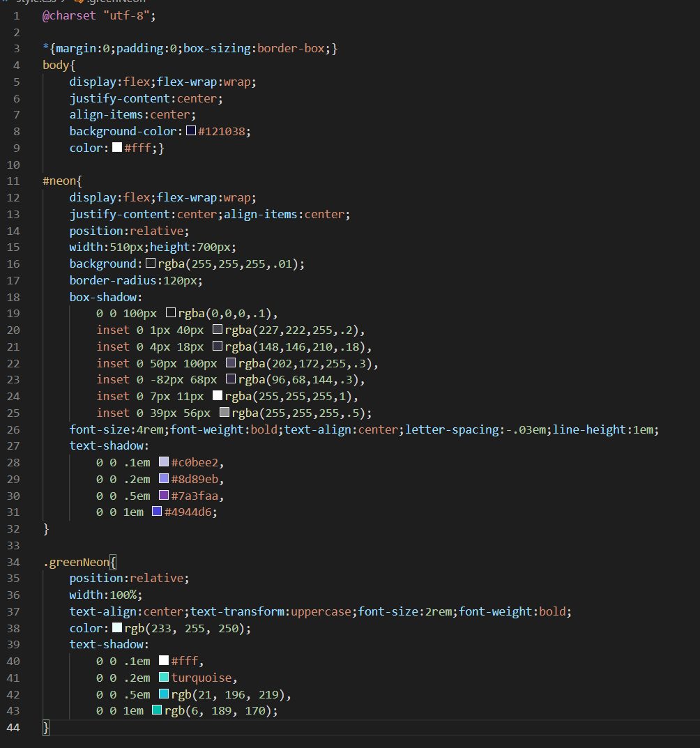
Task: Click the closing brace on line 44
Action: (x=46, y=728)
